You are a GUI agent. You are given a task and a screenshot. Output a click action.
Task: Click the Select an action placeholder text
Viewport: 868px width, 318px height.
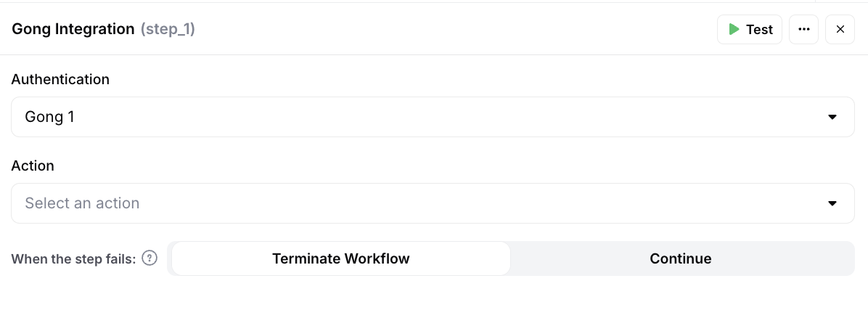[82, 203]
